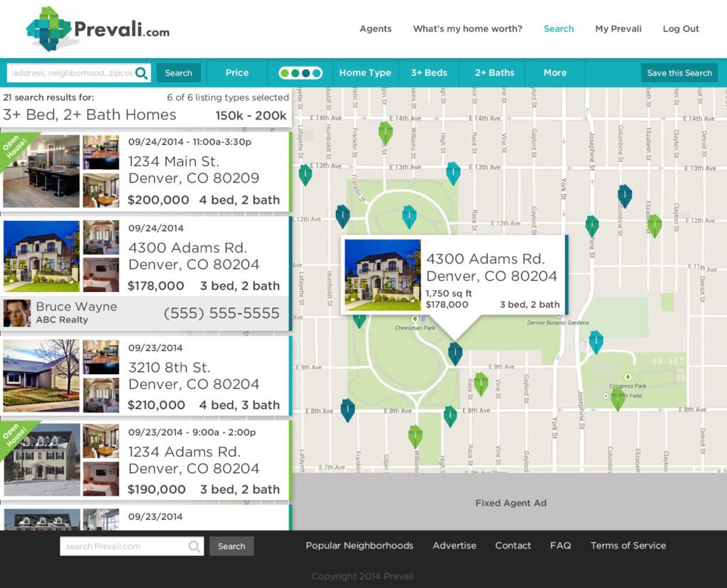Open the Advertise footer link
The height and width of the screenshot is (588, 727).
[x=454, y=546]
